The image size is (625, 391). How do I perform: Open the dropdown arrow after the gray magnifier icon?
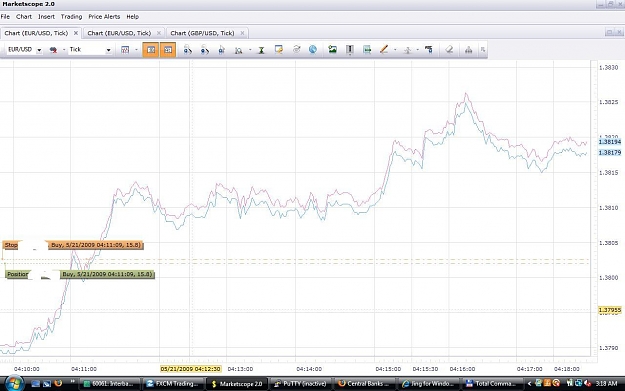tap(250, 50)
